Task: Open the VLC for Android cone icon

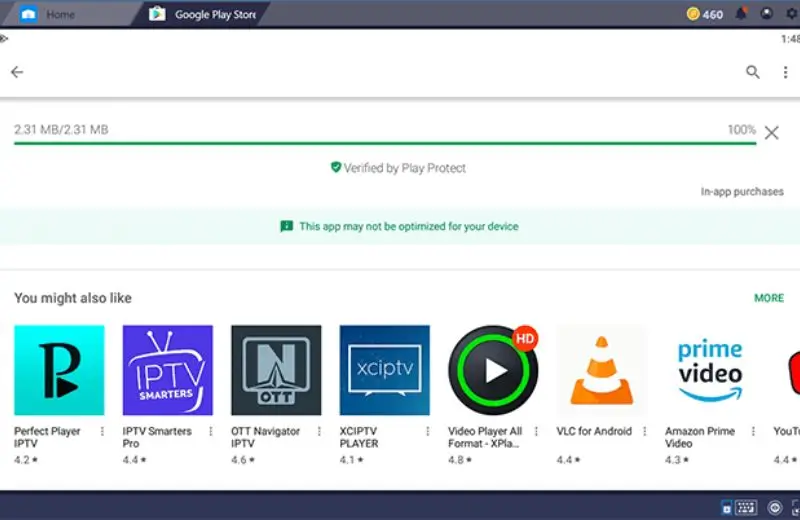Action: [601, 370]
